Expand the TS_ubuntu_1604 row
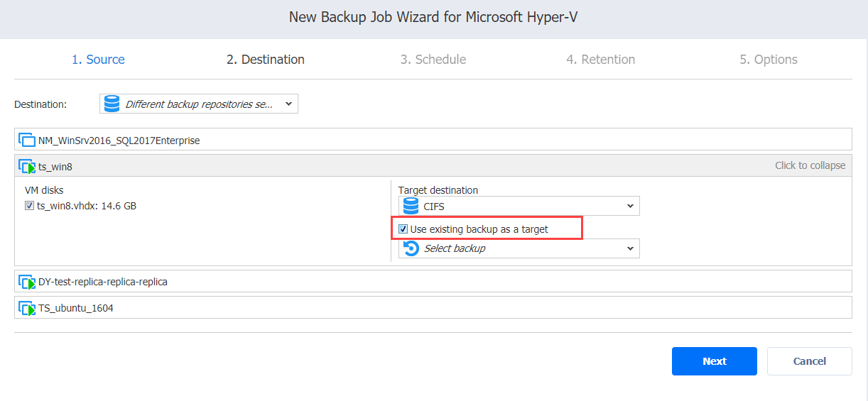This screenshot has height=401, width=868. click(433, 308)
